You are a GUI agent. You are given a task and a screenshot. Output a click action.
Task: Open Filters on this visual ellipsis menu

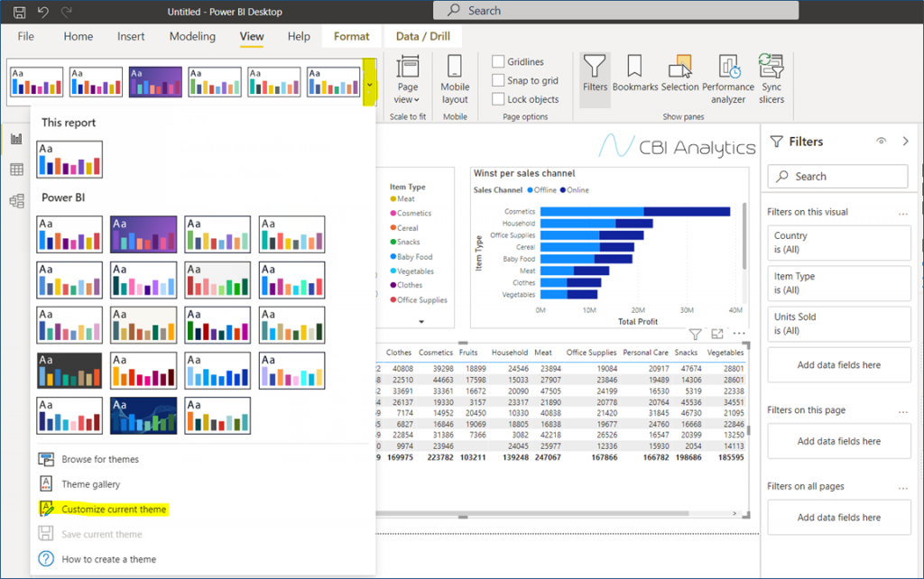tap(902, 213)
